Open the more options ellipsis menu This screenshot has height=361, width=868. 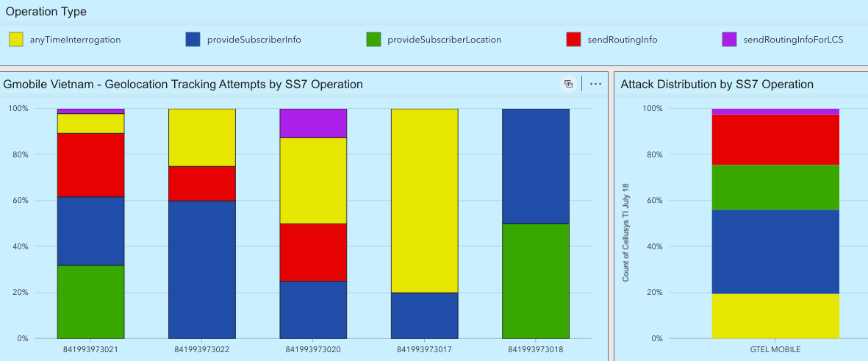[x=595, y=84]
